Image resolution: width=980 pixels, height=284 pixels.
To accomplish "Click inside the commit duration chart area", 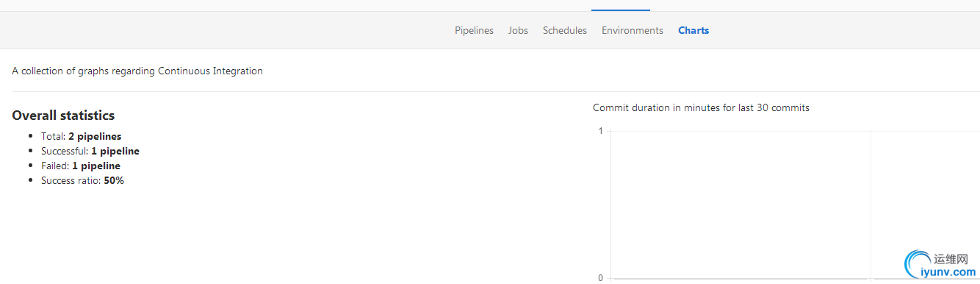I will tap(741, 205).
